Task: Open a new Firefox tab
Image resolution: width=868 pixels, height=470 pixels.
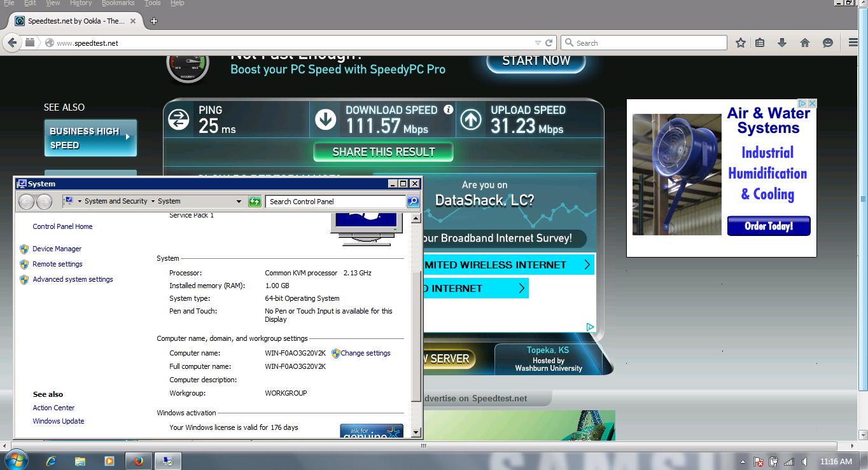Action: (154, 21)
